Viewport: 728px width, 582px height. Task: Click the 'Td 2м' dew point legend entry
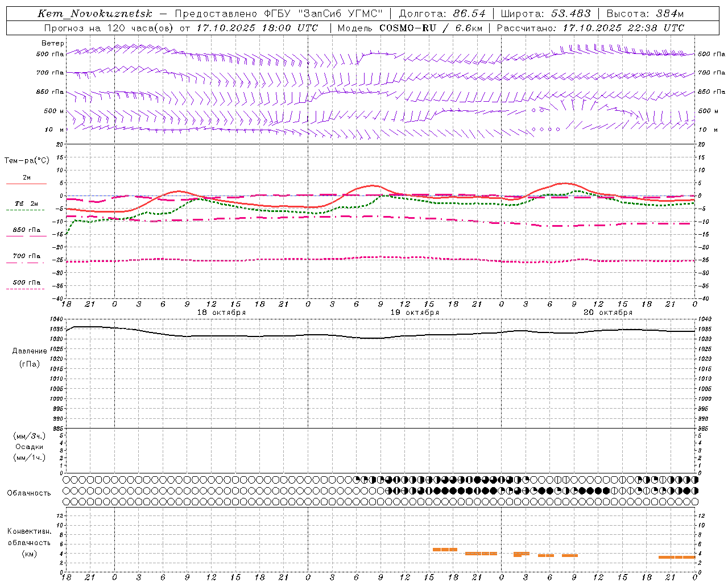pos(26,203)
